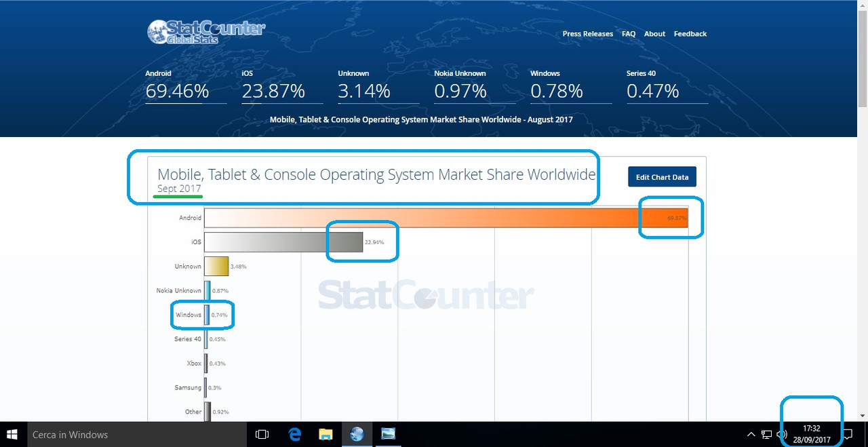The image size is (868, 447).
Task: Click the page vertical scrollbar
Action: coord(863,58)
